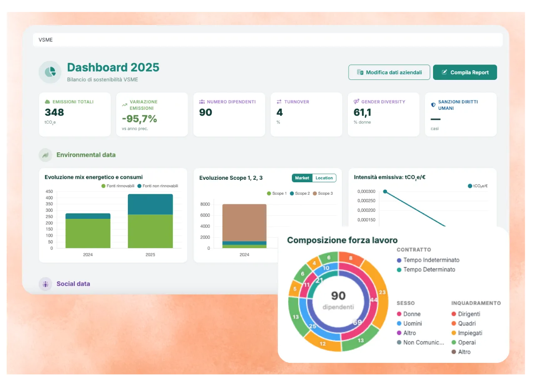Hide Scope 3 series in legend

pyautogui.click(x=323, y=194)
